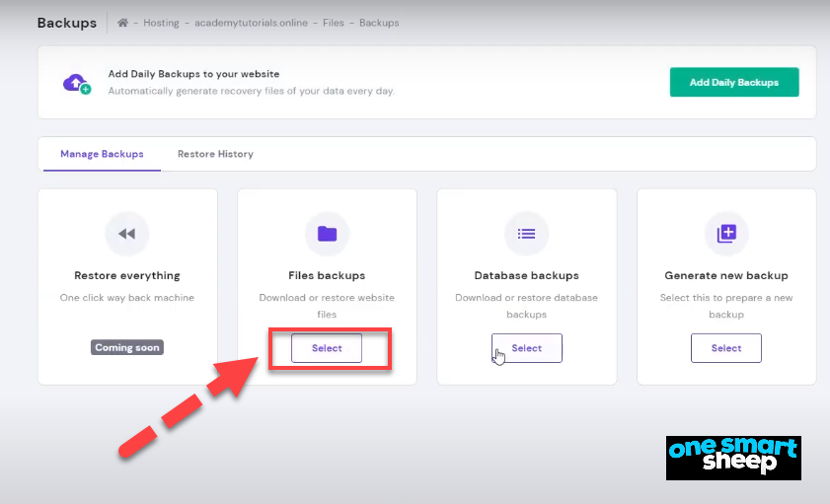The height and width of the screenshot is (504, 830).
Task: Click the rewind icon on Restore everything
Action: tap(127, 234)
